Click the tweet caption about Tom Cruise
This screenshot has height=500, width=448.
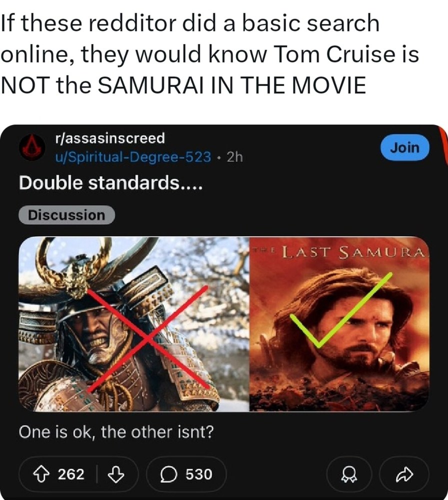click(210, 54)
